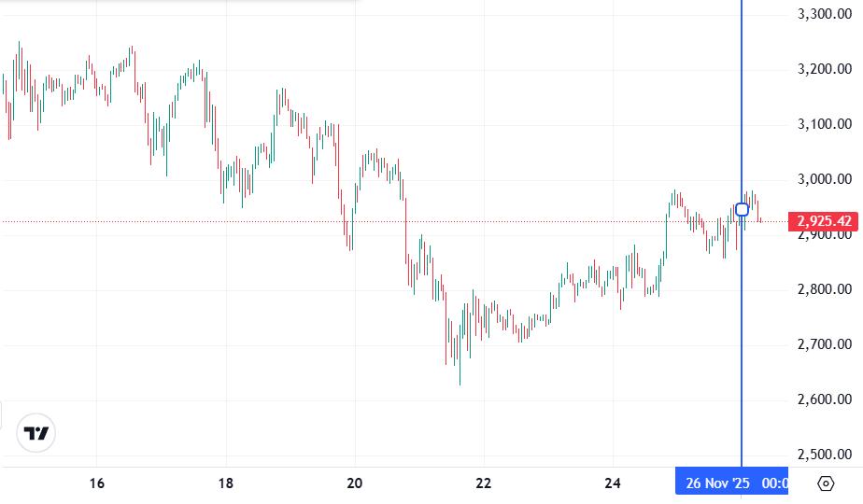This screenshot has height=504, width=863.
Task: Click the TradingView logo icon
Action: [37, 433]
